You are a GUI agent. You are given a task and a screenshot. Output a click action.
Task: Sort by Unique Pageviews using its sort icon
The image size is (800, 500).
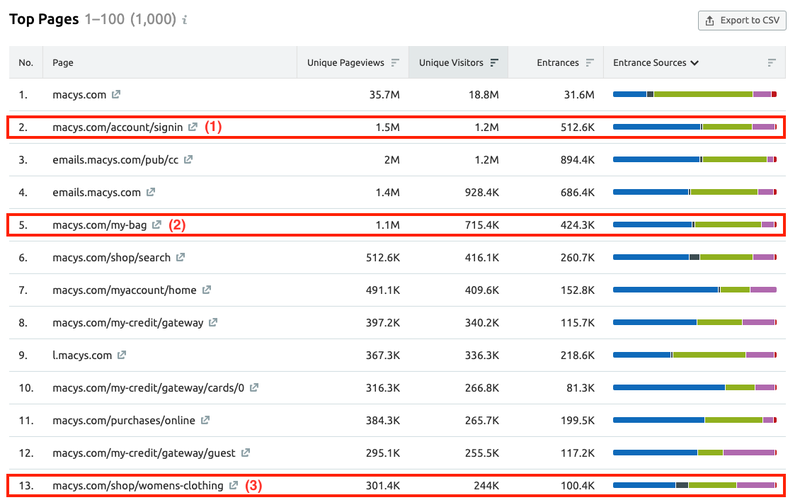(395, 62)
